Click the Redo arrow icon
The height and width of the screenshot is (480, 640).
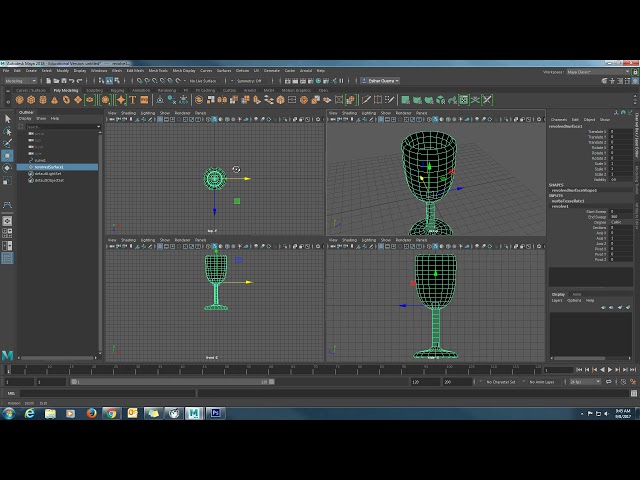click(80, 81)
